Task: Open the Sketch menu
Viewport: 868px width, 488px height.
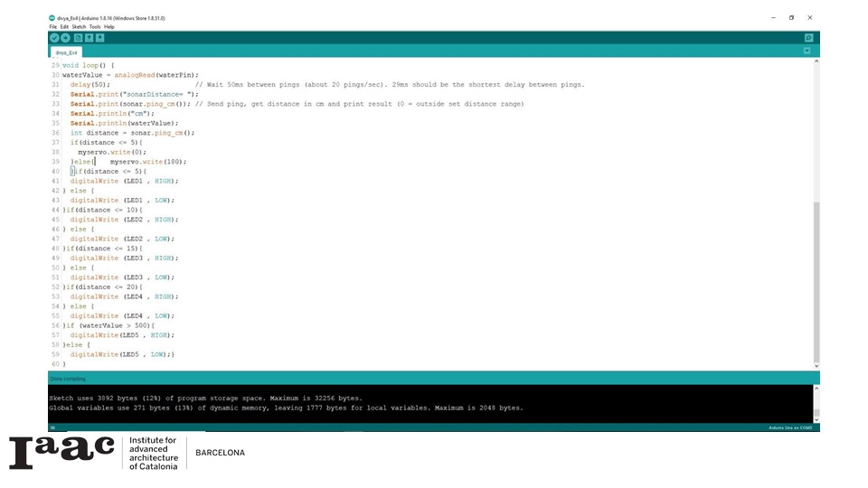Action: 79,27
